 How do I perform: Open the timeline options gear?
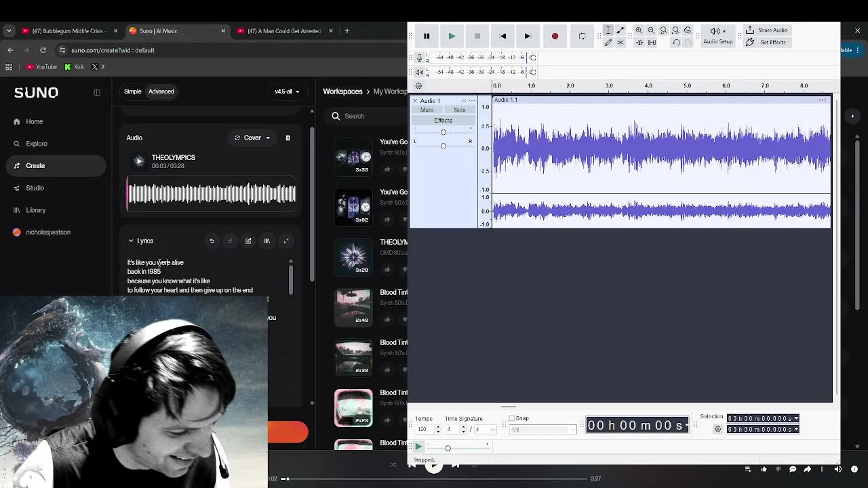click(x=418, y=86)
